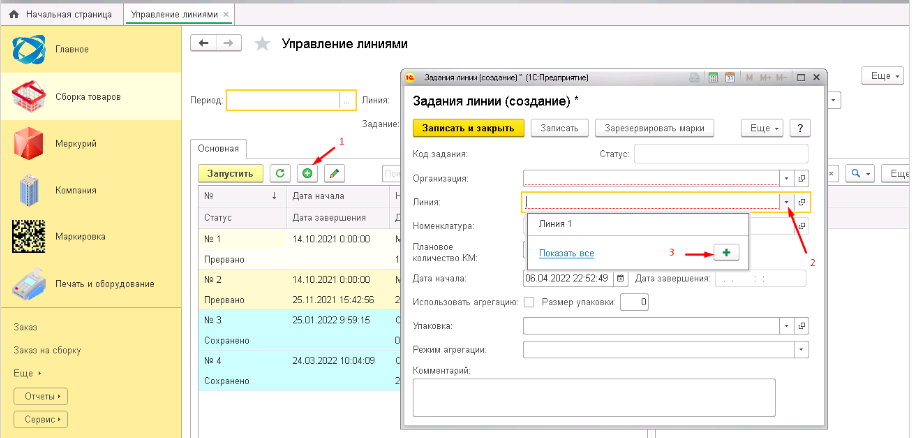Click the 25.11.2021 15:42:56 completion date cell
This screenshot has width=912, height=438.
tap(337, 300)
